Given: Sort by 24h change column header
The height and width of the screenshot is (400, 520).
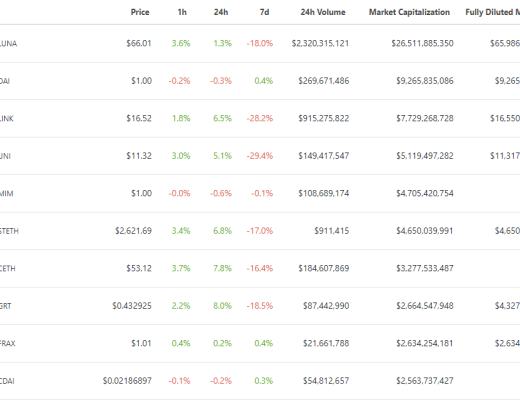Looking at the screenshot, I should pyautogui.click(x=221, y=12).
